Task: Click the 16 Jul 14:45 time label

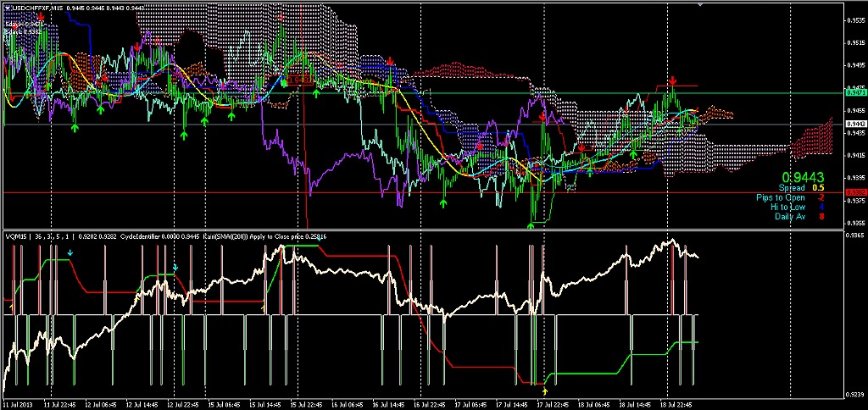Action: click(x=388, y=404)
